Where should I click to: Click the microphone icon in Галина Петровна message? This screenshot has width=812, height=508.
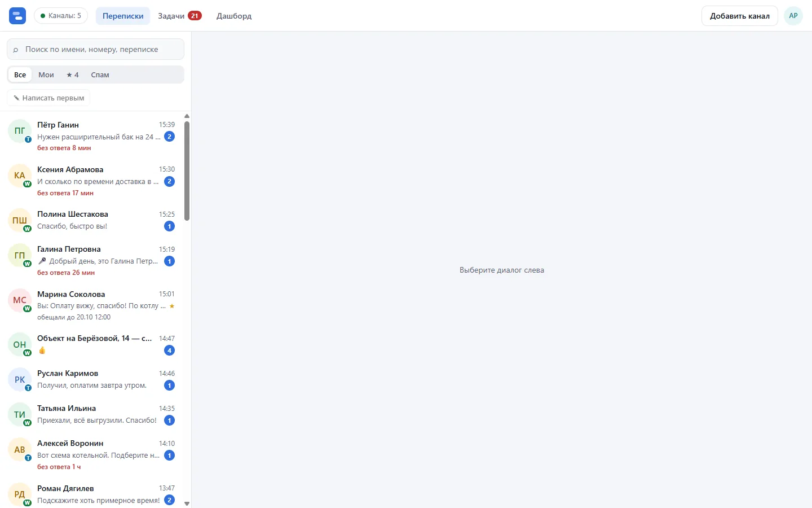[42, 261]
